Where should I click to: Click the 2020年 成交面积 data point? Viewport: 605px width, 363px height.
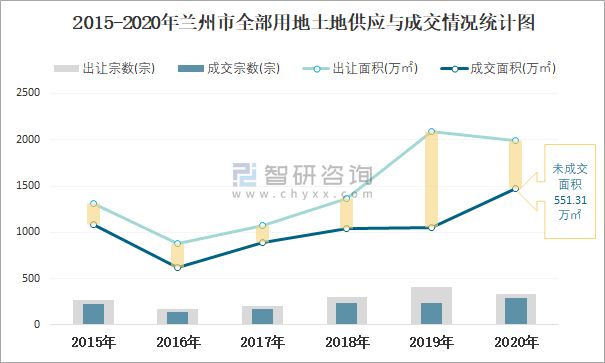pos(515,189)
